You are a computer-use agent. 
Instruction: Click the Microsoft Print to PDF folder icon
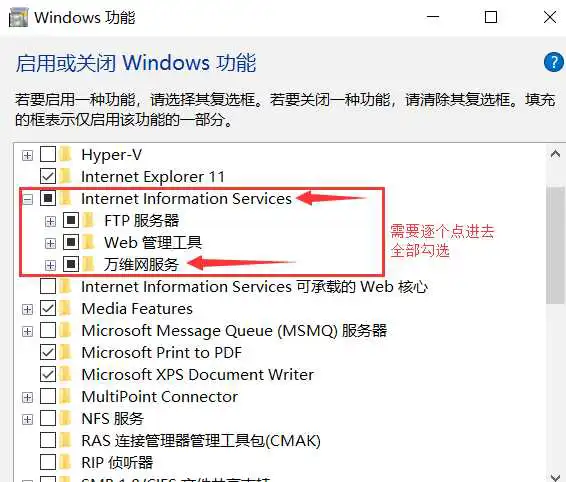(x=66, y=352)
